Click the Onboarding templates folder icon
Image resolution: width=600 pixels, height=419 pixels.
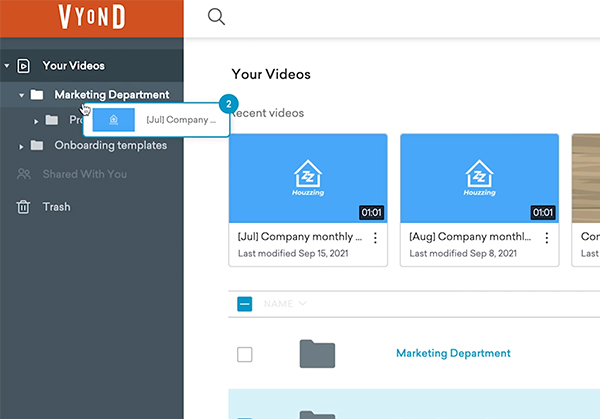pyautogui.click(x=37, y=146)
